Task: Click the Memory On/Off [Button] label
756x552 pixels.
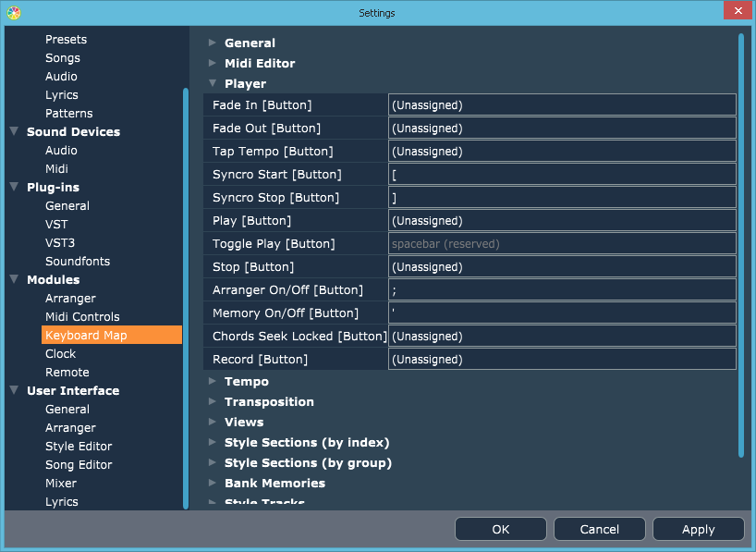Action: [286, 313]
